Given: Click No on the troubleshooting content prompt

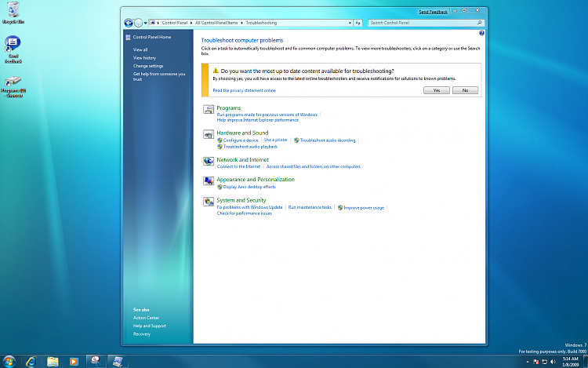Looking at the screenshot, I should [465, 90].
